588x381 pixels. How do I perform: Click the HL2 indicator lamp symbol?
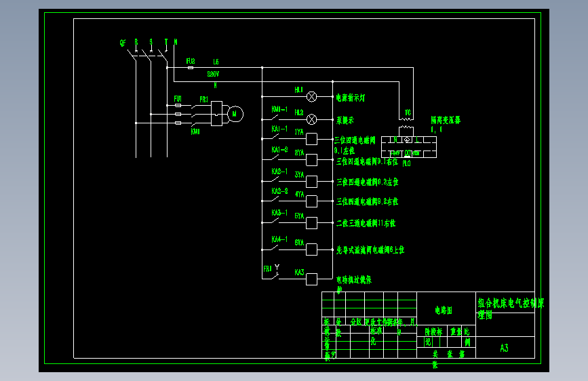pos(311,119)
